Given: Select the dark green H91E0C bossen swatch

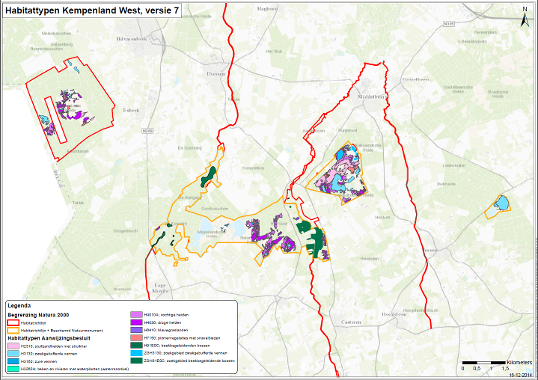Looking at the screenshot, I should click(136, 345).
